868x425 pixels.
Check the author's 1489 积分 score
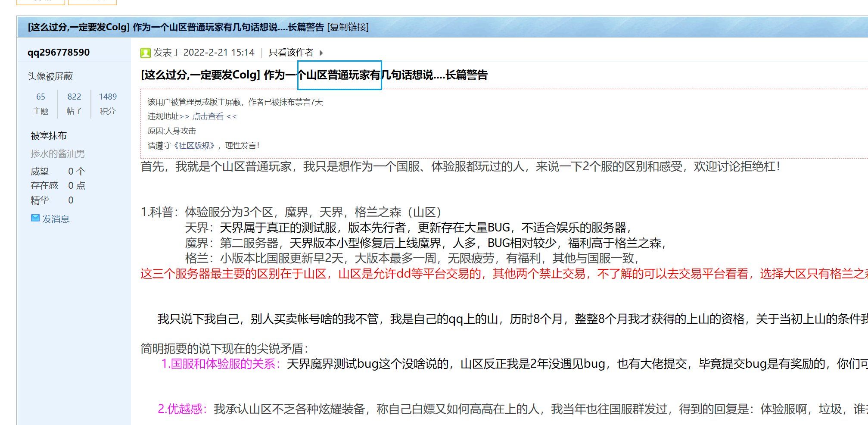(x=108, y=103)
